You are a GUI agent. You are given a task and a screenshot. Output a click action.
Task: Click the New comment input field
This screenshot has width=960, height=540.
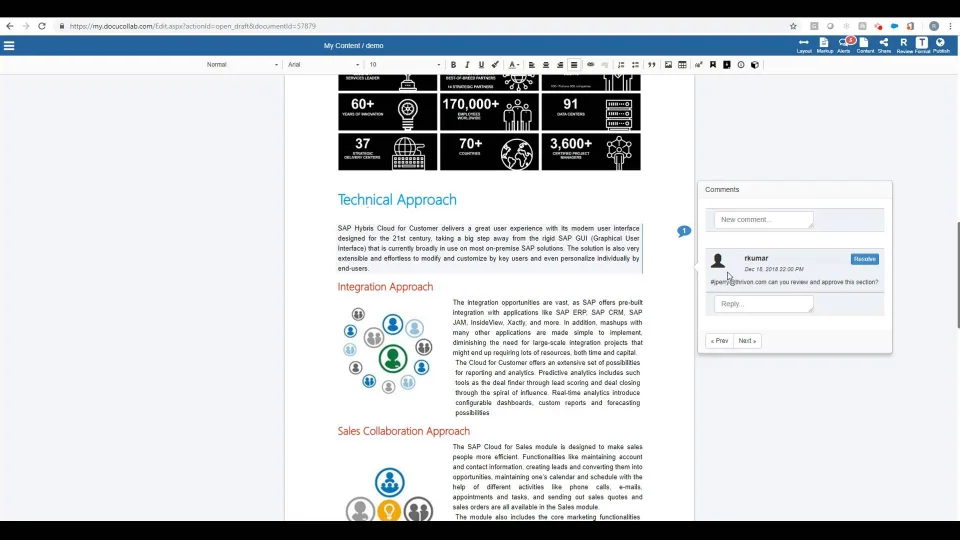pyautogui.click(x=763, y=220)
